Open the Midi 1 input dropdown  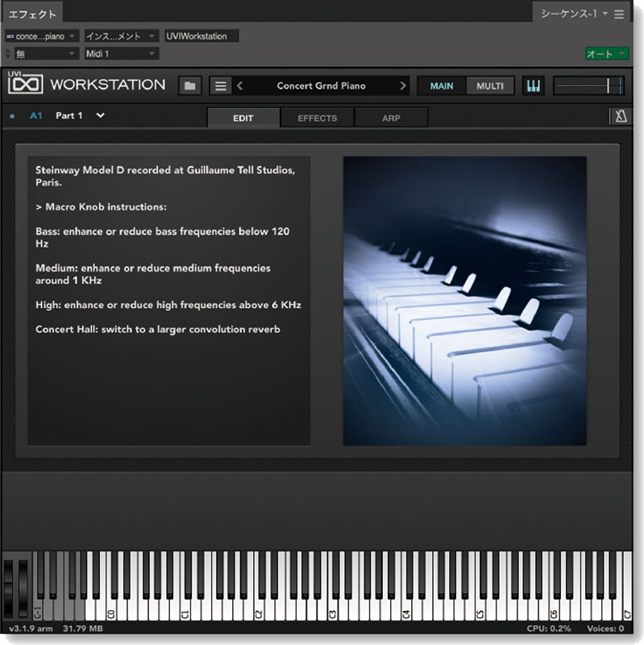120,53
